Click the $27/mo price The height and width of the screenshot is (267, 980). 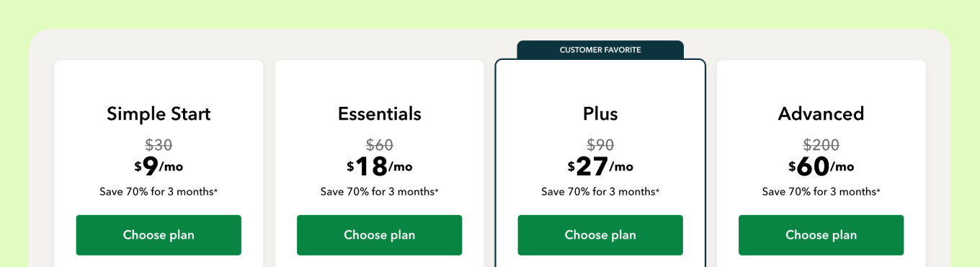click(x=600, y=167)
